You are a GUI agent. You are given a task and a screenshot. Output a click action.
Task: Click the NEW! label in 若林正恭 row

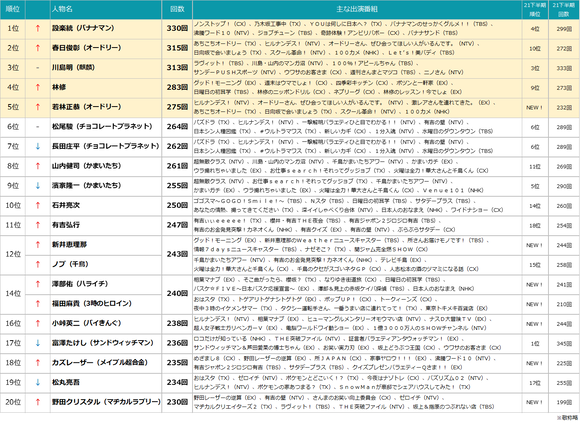click(535, 108)
